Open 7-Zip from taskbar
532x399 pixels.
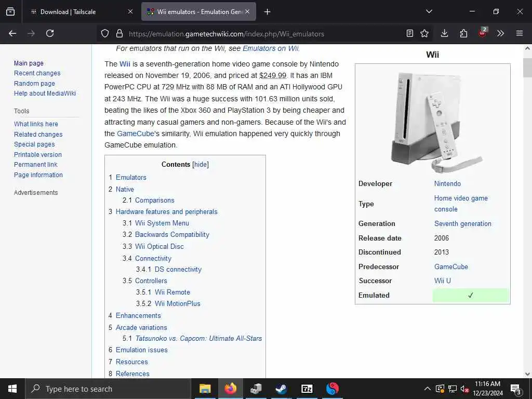tap(307, 389)
